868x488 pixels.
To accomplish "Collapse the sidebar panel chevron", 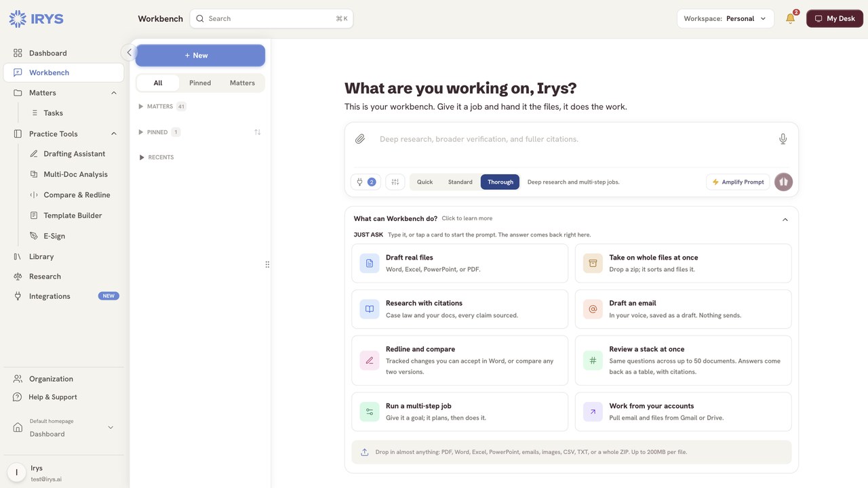I will [129, 52].
